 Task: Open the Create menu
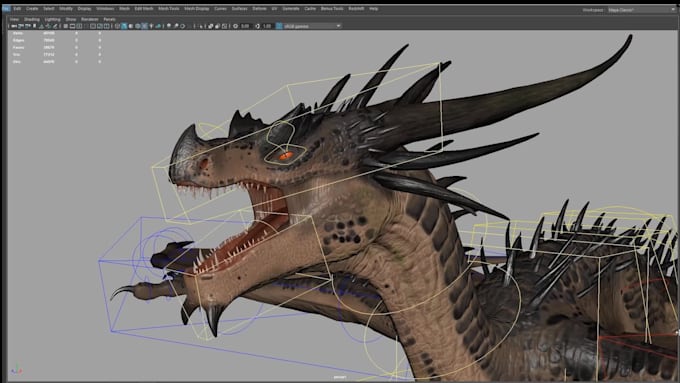(x=32, y=9)
